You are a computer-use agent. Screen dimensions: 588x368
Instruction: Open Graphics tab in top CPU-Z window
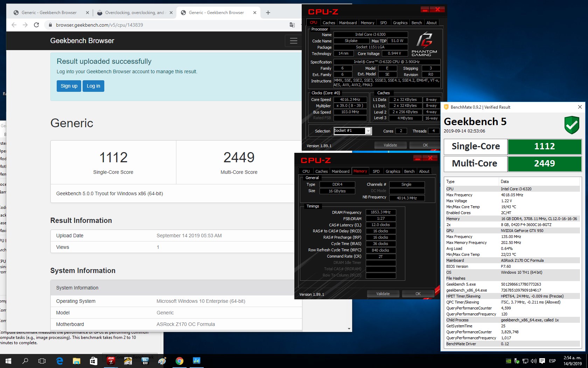pyautogui.click(x=400, y=23)
